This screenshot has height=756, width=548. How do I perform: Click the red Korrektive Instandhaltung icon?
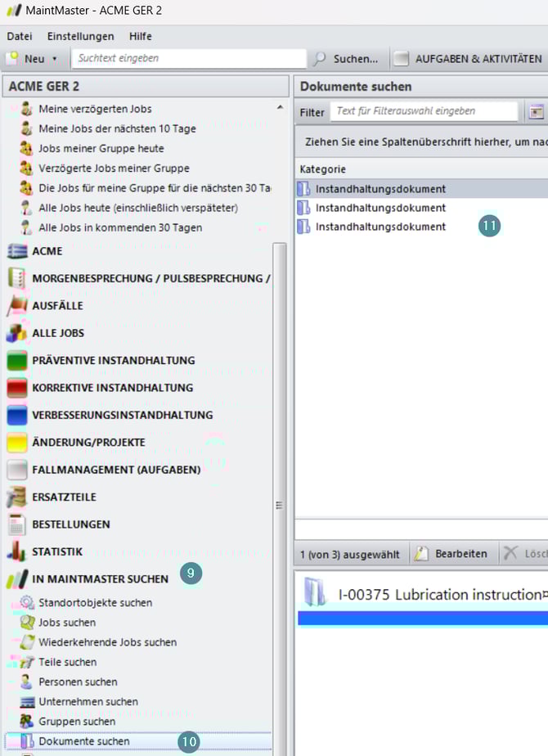tap(17, 388)
